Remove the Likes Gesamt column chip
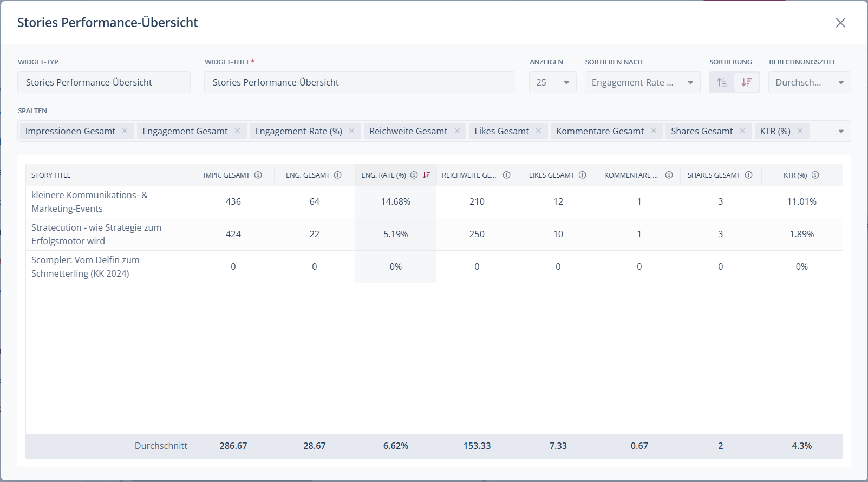Screen dimensions: 868x482 (x=538, y=131)
